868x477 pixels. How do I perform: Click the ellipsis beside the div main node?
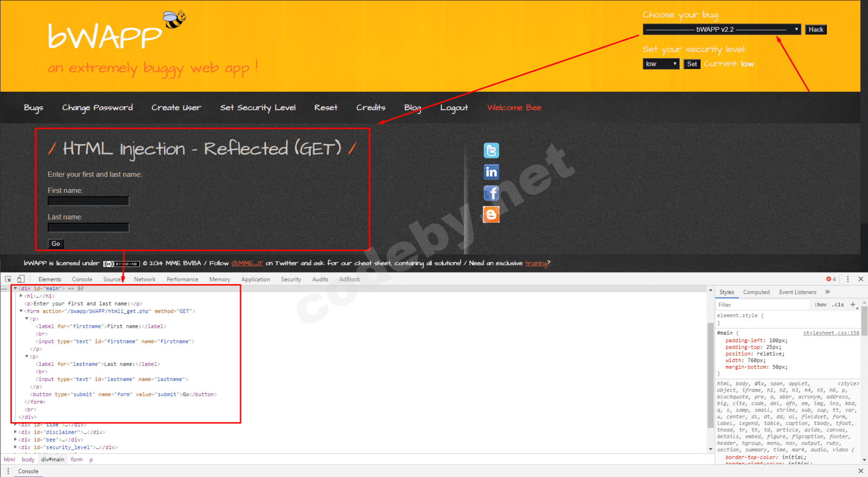pos(5,289)
